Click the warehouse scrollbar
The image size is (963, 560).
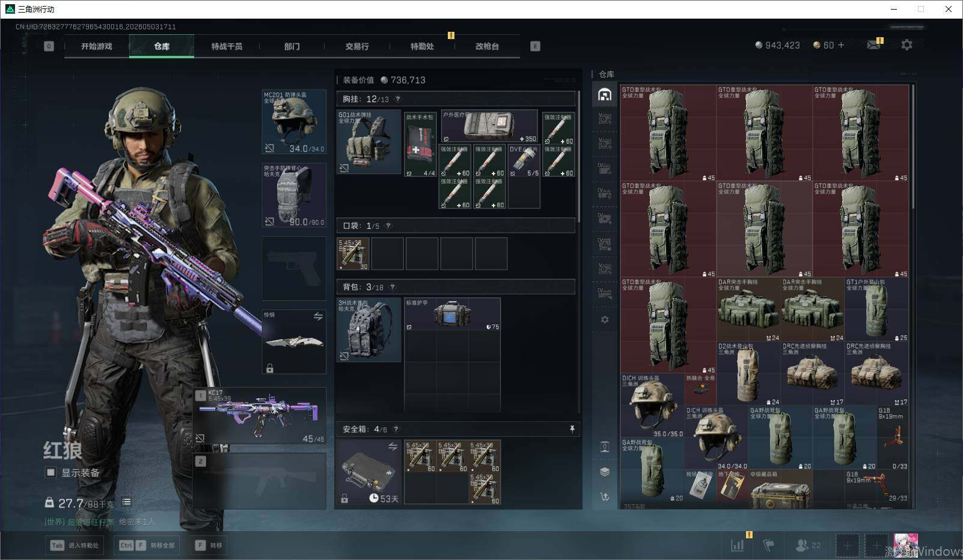point(913,147)
